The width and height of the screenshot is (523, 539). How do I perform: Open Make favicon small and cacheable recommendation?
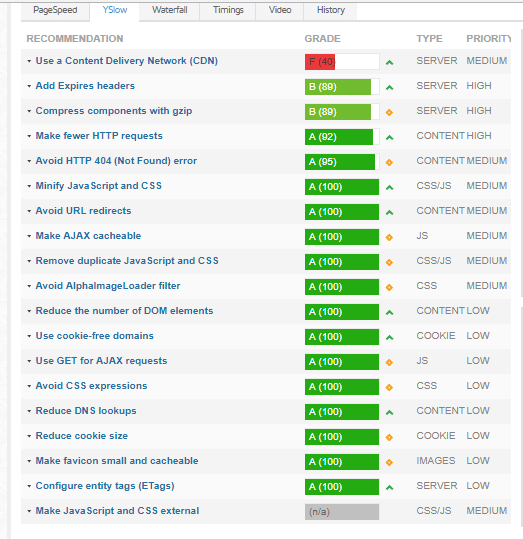click(117, 461)
